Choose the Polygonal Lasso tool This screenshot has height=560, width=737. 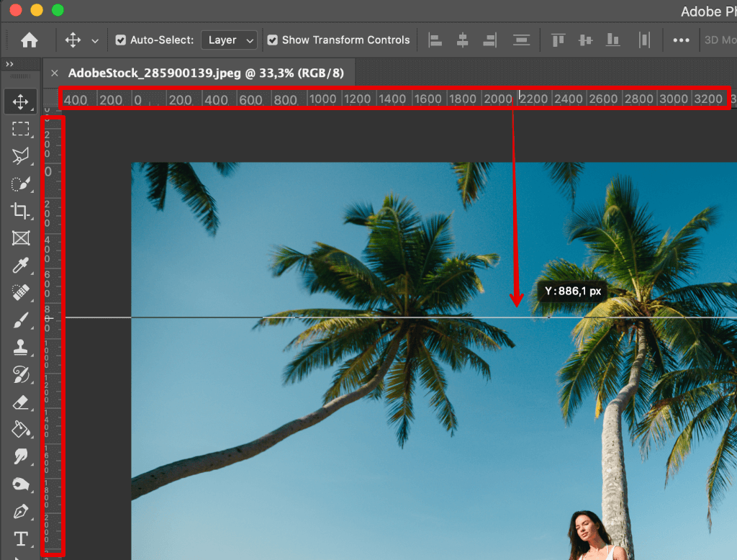tap(20, 156)
